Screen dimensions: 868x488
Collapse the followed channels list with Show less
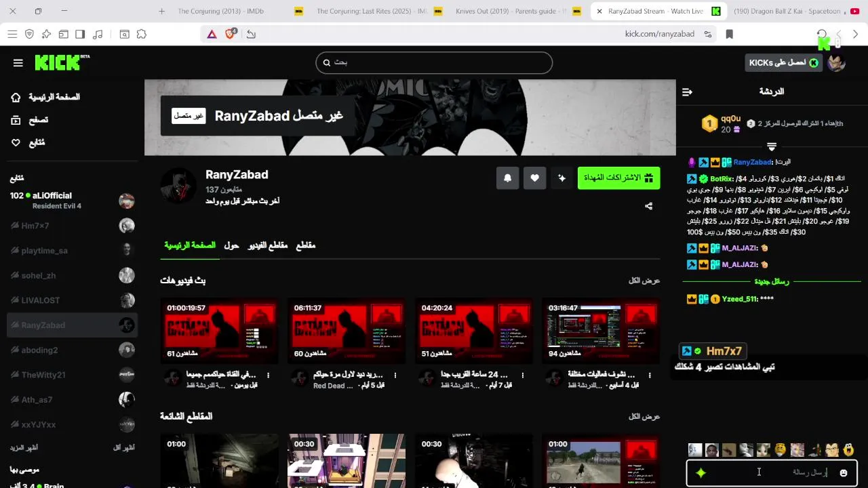click(123, 448)
